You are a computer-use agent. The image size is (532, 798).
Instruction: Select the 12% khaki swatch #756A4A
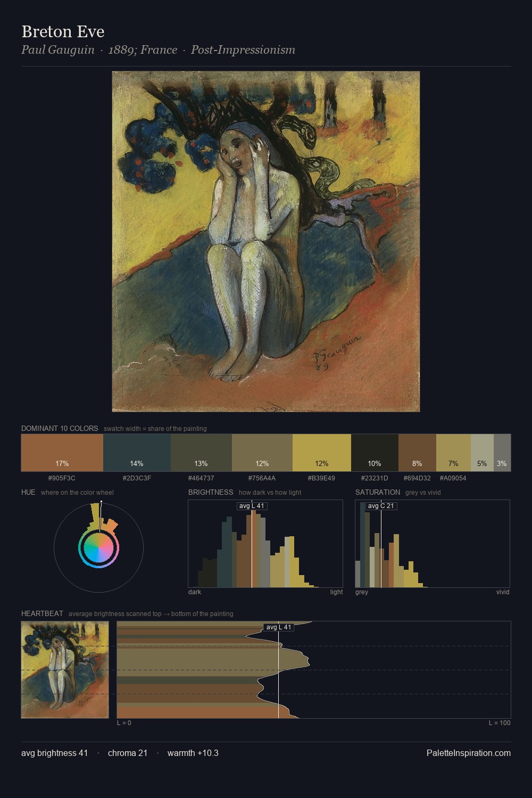(x=262, y=453)
